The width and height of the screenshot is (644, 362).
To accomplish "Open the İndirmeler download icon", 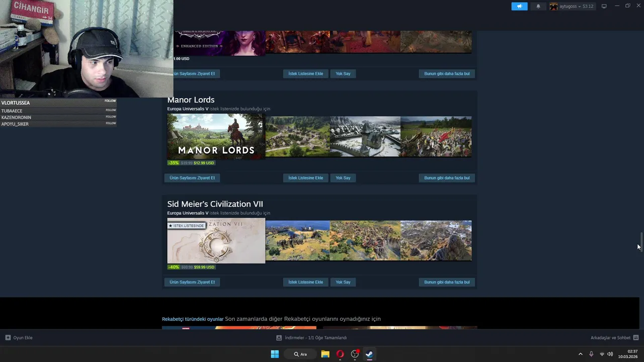I will 279,338.
